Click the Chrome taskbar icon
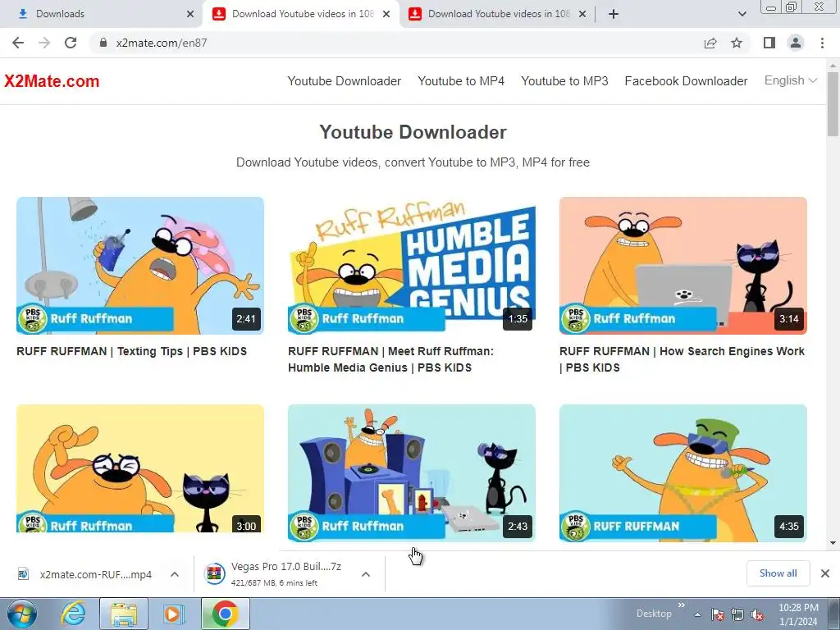The width and height of the screenshot is (840, 630). (225, 614)
